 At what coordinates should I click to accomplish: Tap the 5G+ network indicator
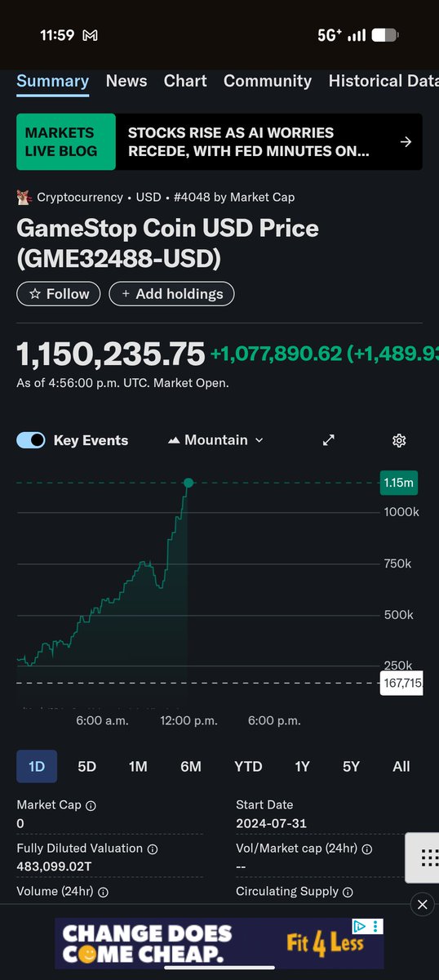click(330, 36)
